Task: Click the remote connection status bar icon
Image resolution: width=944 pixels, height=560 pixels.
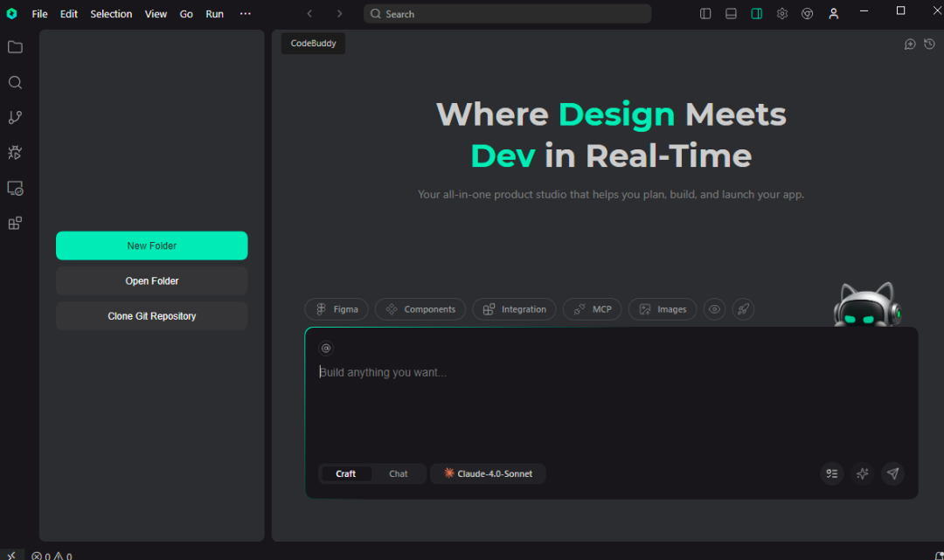Action: (11, 555)
